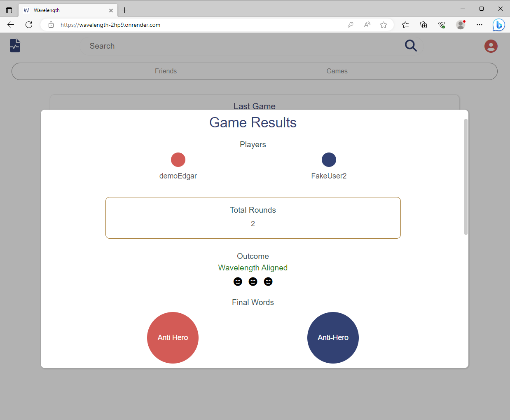The image size is (510, 420).
Task: Click the Read aloud icon in address bar
Action: click(367, 25)
